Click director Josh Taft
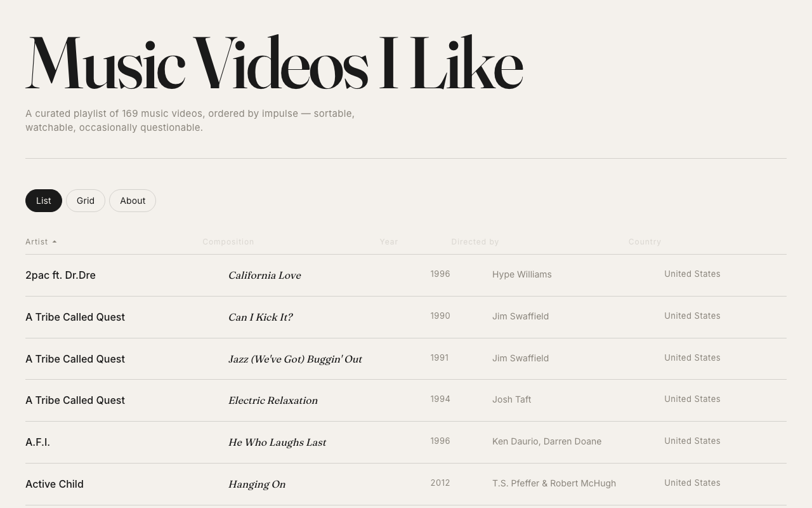 click(x=512, y=399)
